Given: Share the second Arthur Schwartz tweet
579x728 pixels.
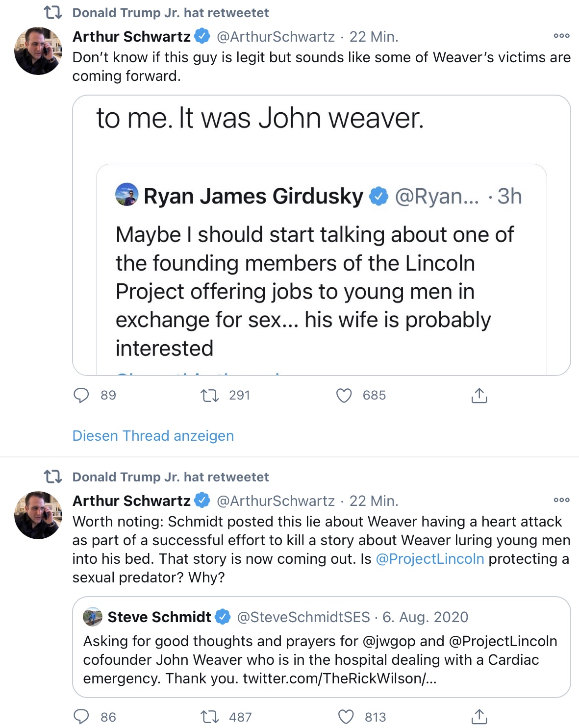Looking at the screenshot, I should pos(479,717).
